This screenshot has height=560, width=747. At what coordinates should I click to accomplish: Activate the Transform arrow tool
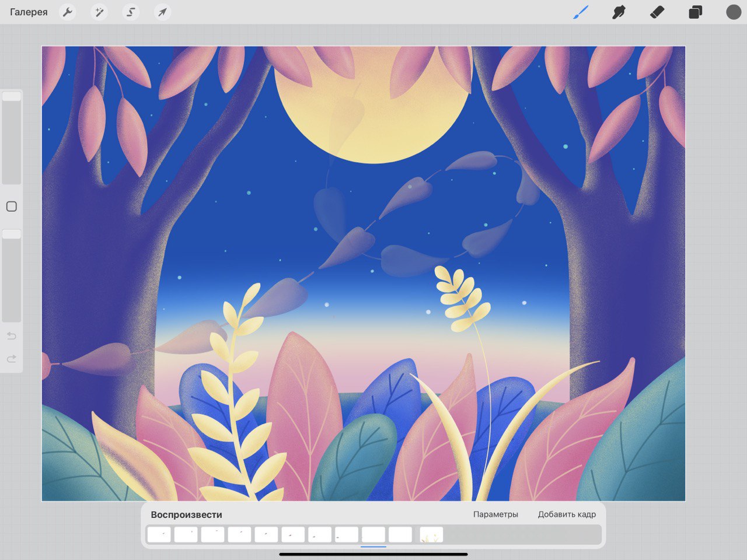pyautogui.click(x=162, y=12)
